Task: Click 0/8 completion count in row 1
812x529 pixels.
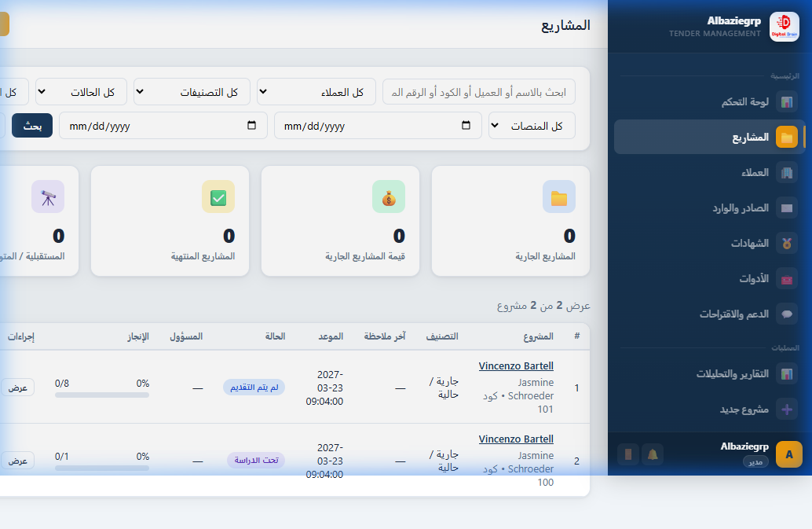Action: [61, 384]
